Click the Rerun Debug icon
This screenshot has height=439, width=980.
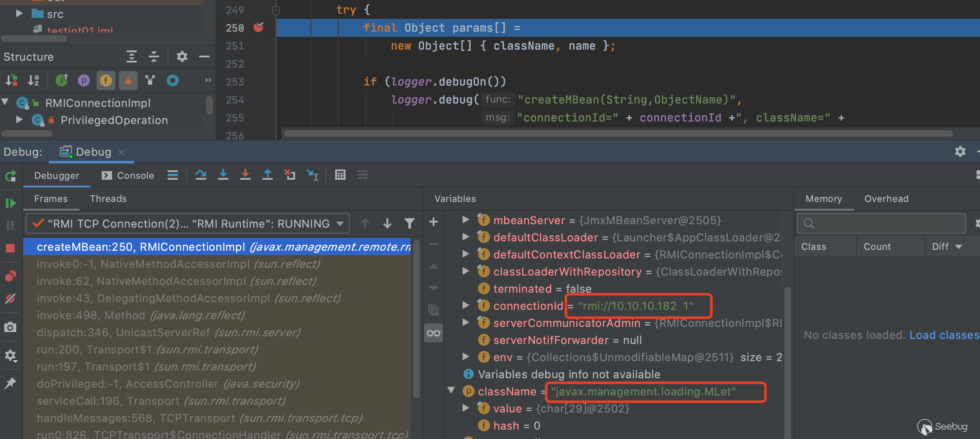(10, 176)
